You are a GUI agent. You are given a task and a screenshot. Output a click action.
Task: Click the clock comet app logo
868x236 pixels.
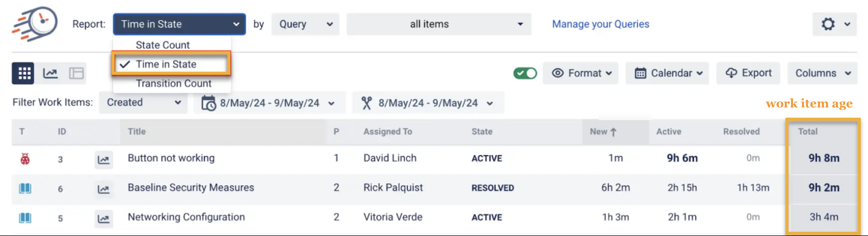click(35, 23)
